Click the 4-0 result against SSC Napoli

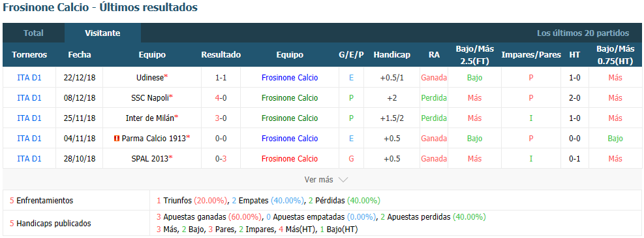tap(221, 97)
